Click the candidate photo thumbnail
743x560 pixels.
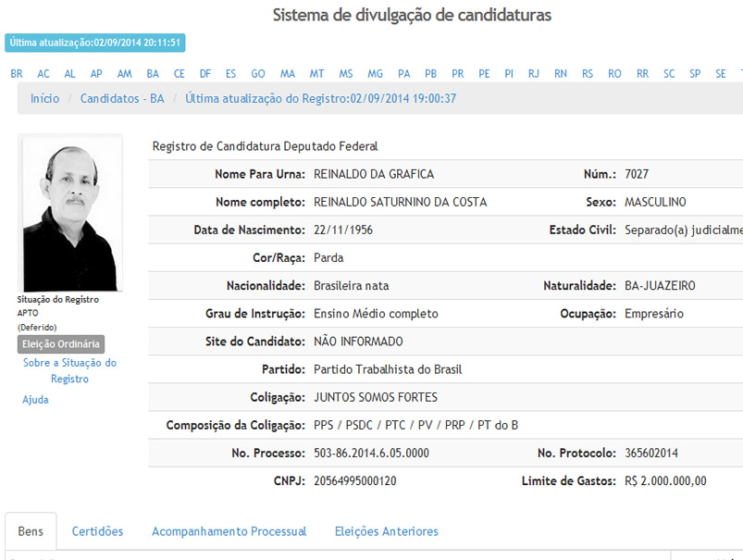[x=70, y=213]
